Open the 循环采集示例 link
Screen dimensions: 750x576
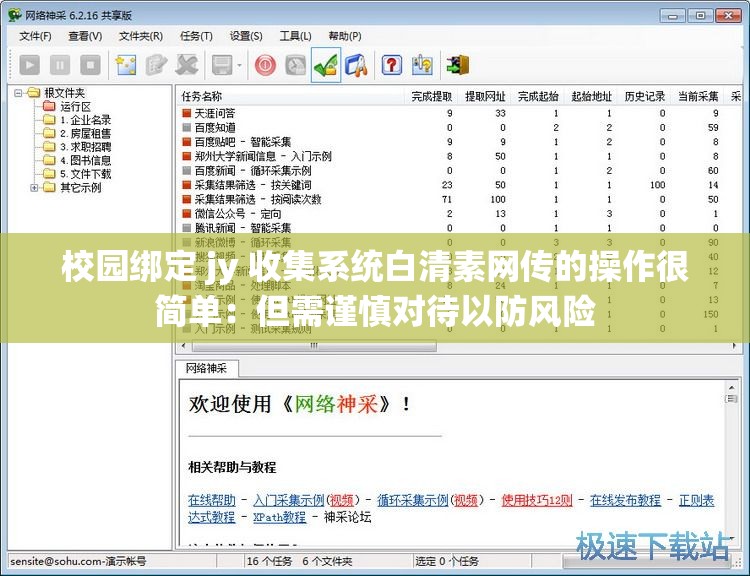412,501
